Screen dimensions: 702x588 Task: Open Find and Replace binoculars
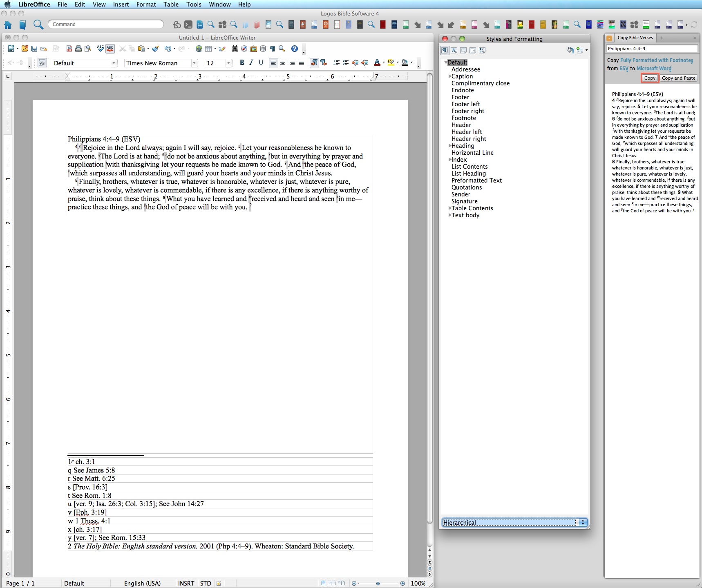[x=235, y=49]
